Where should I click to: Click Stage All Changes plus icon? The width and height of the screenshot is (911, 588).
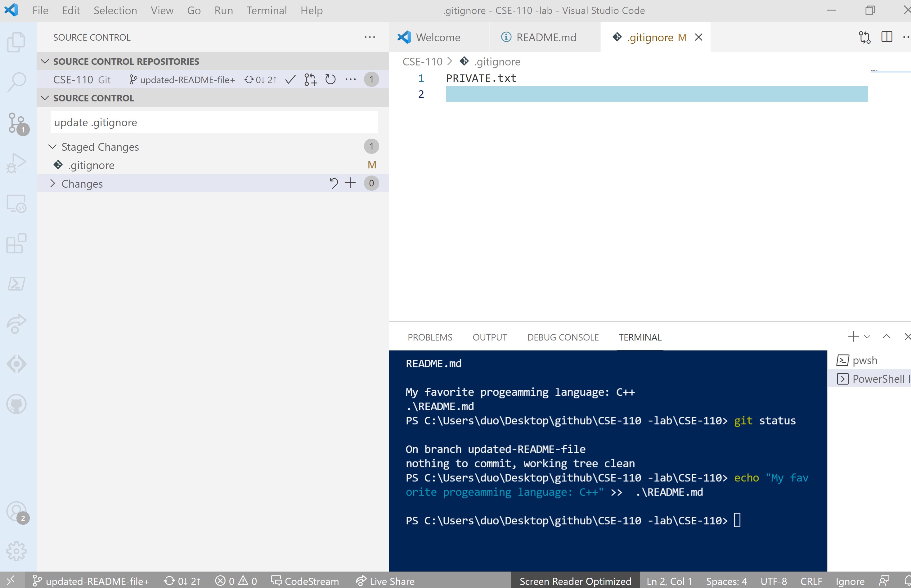[350, 183]
